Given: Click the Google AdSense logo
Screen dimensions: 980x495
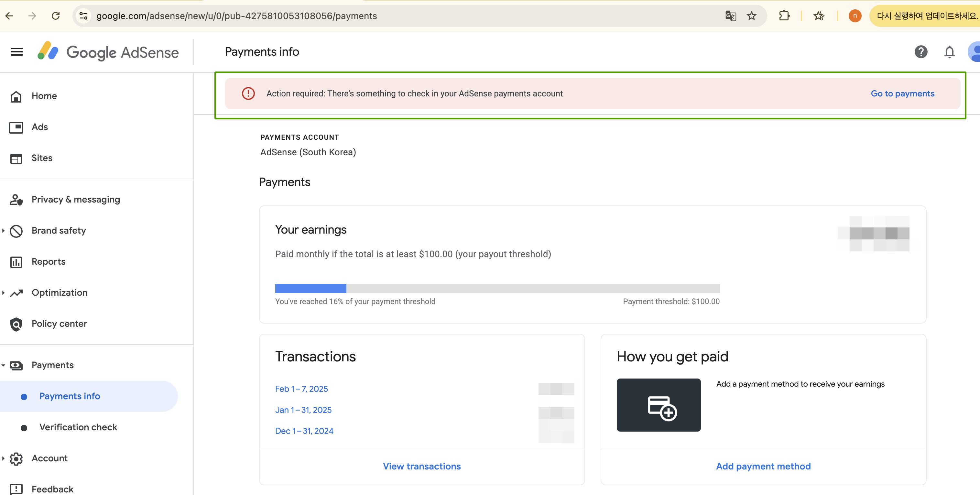Looking at the screenshot, I should (108, 52).
